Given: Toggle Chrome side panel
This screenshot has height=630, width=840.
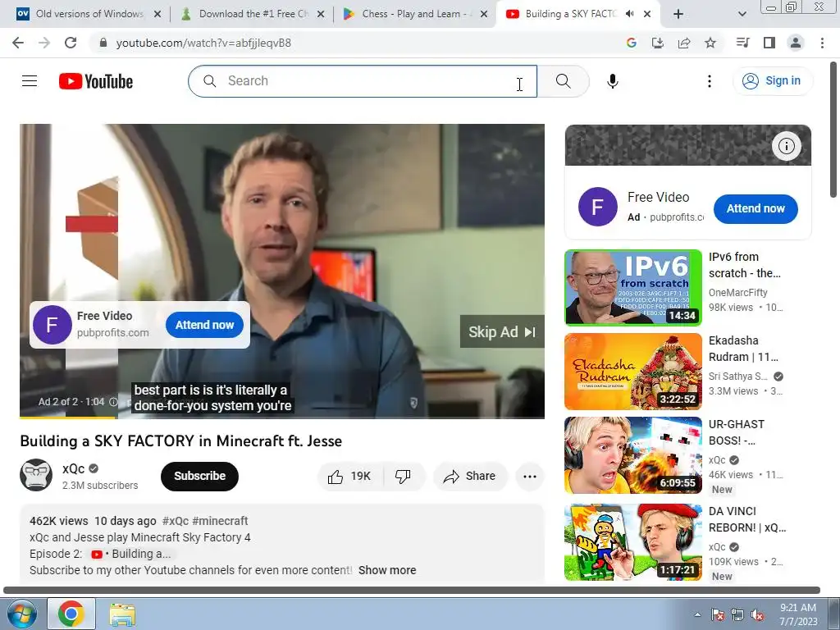Looking at the screenshot, I should tap(769, 43).
